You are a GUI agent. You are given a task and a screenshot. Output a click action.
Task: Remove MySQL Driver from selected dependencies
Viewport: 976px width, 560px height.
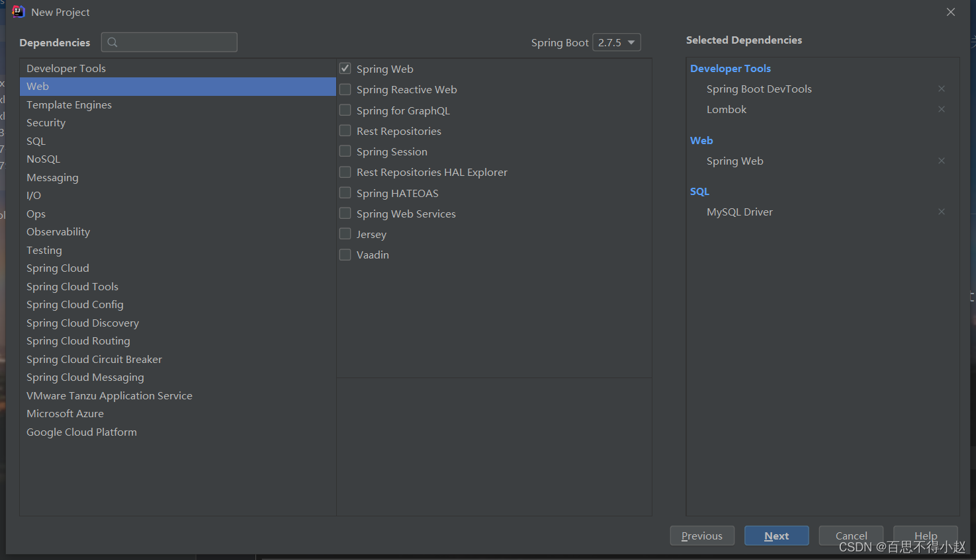coord(942,212)
